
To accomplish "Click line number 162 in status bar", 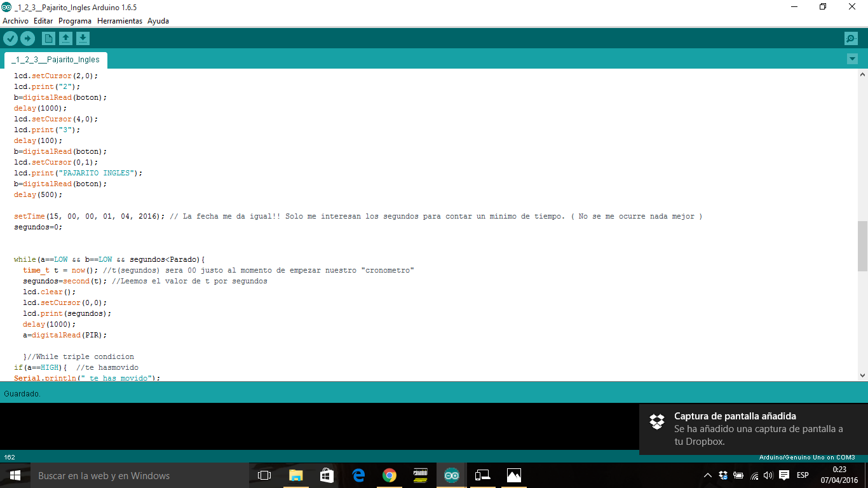I will tap(10, 457).
